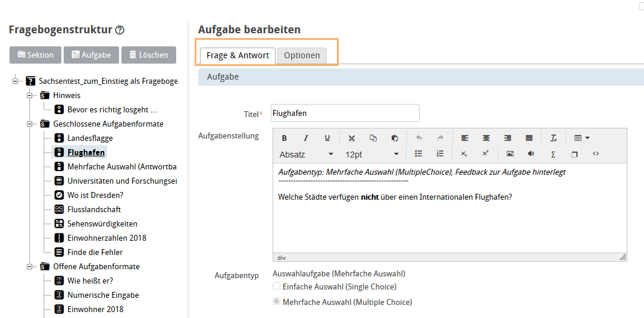This screenshot has height=318, width=644.
Task: Click in the Aufgabenstellung text area
Action: point(450,209)
